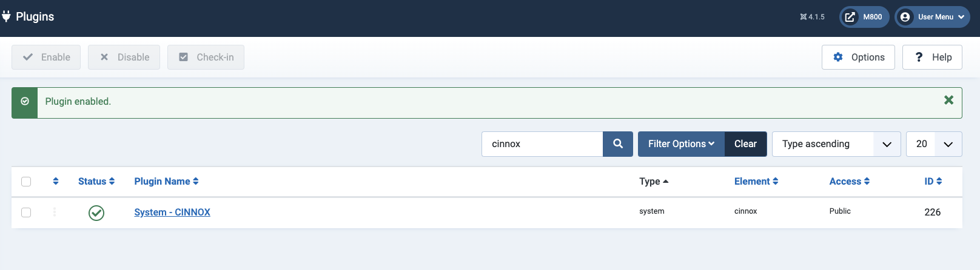Toggle the System - CINNOX enabled status icon
The image size is (980, 270).
(96, 212)
